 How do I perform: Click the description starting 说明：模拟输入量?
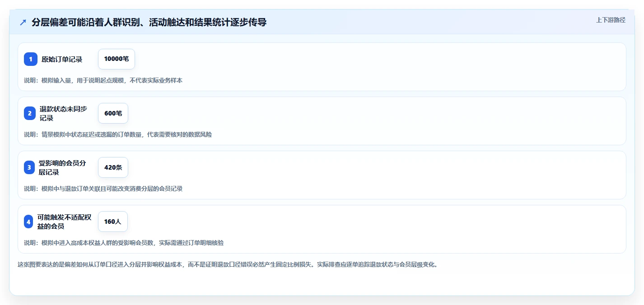click(103, 80)
